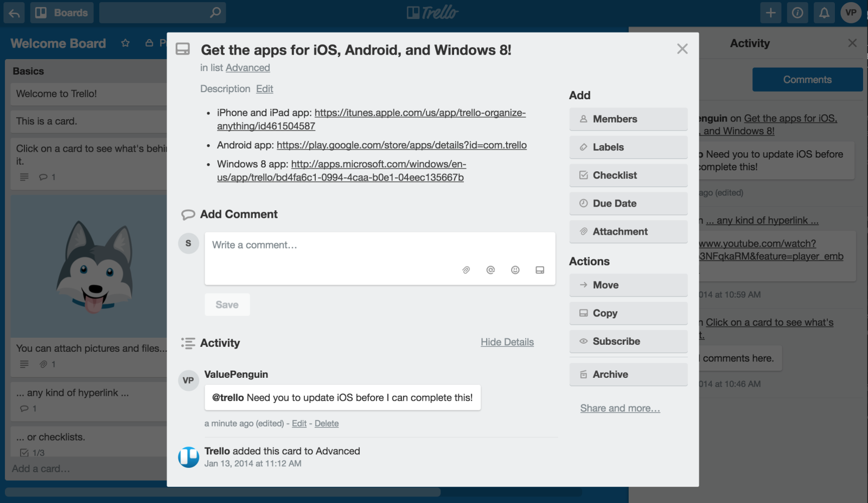
Task: Open the Windows 8 app Microsoft link
Action: click(x=341, y=171)
